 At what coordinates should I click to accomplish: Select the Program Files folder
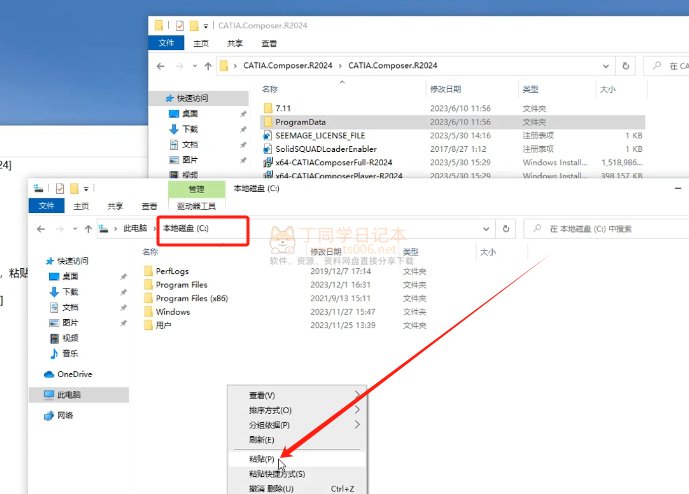coord(181,285)
